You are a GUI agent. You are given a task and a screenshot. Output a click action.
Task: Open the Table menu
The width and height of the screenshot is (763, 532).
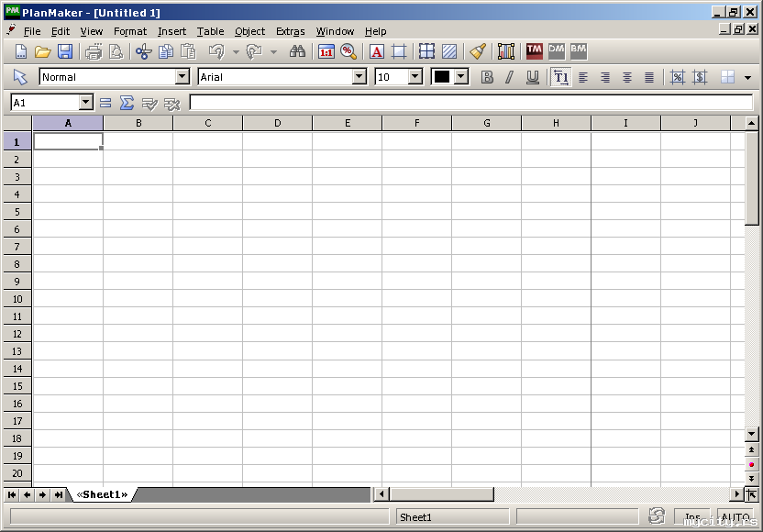click(x=210, y=31)
